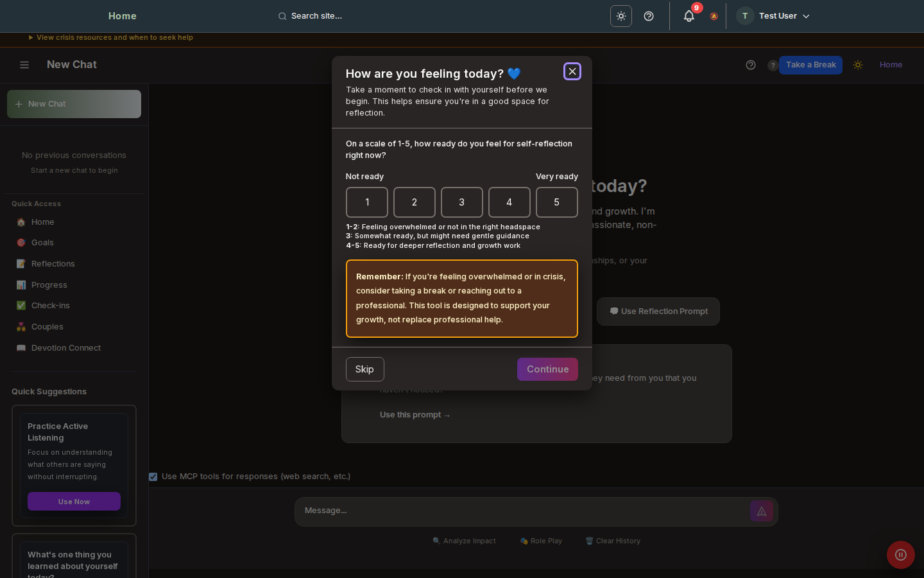Open Home from the chat header

coord(891,65)
